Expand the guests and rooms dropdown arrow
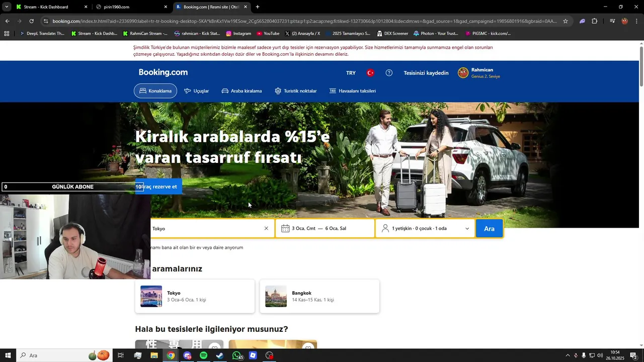Viewport: 644px width, 362px height. point(467,229)
